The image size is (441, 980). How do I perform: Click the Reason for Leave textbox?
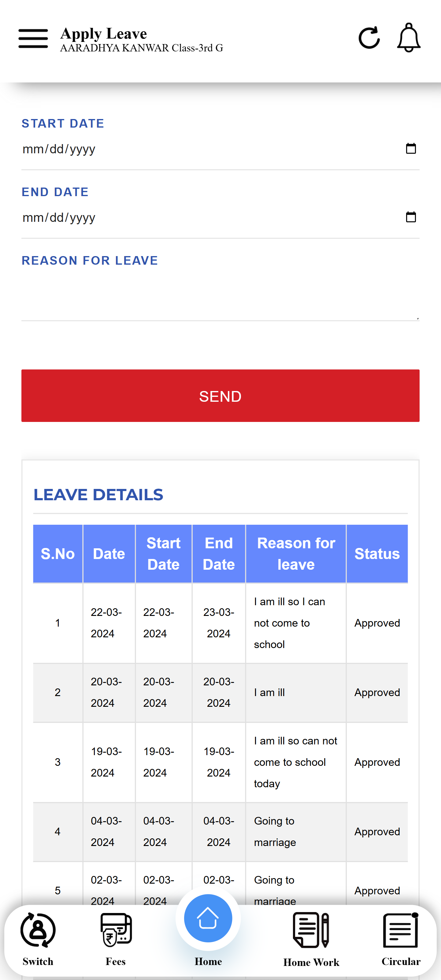pyautogui.click(x=220, y=297)
